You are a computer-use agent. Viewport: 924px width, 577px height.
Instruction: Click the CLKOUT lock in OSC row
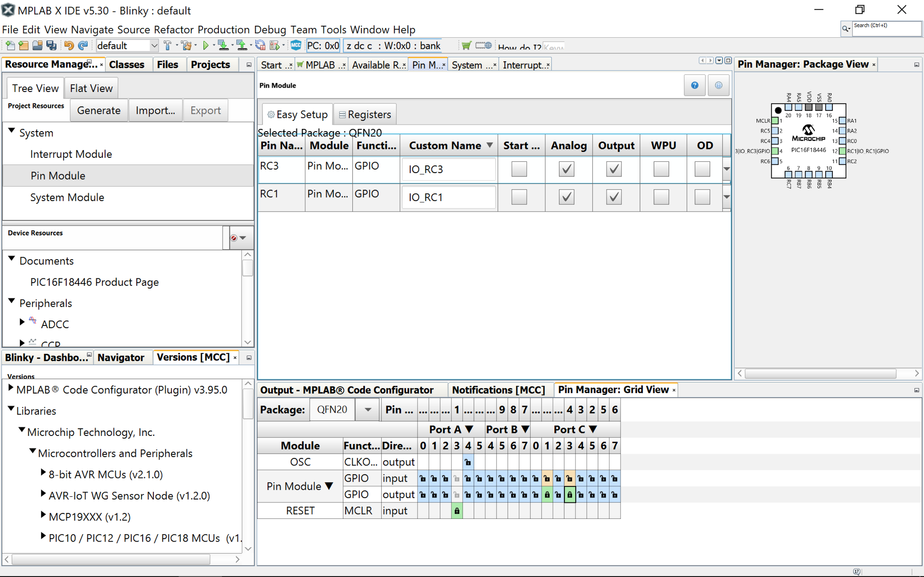coord(468,462)
